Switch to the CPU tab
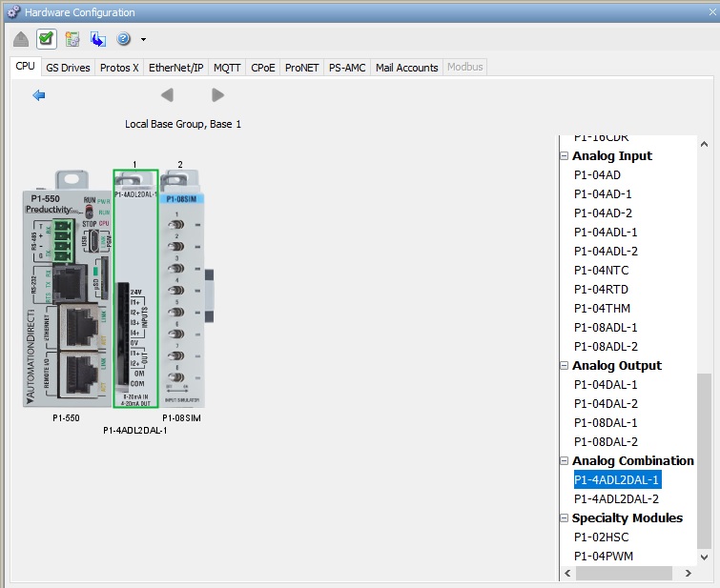This screenshot has width=720, height=588. tap(25, 66)
